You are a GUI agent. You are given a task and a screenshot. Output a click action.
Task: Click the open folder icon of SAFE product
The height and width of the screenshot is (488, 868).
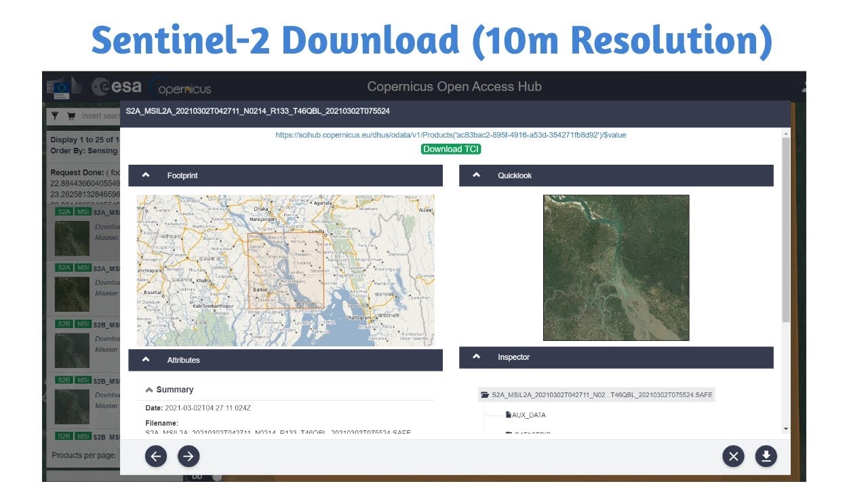pos(484,394)
